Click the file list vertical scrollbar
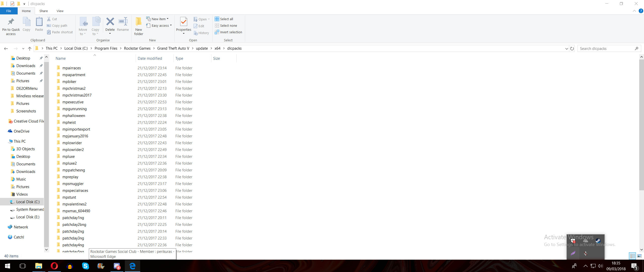 coord(641,125)
